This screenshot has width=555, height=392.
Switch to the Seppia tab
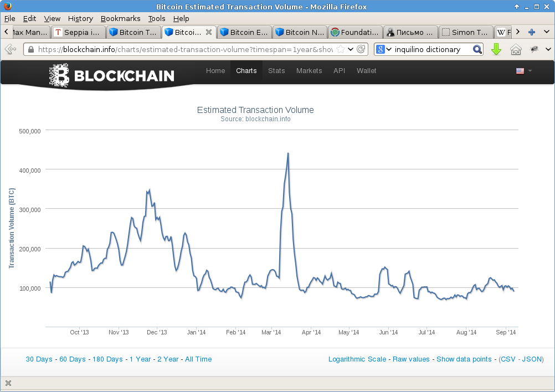(78, 32)
